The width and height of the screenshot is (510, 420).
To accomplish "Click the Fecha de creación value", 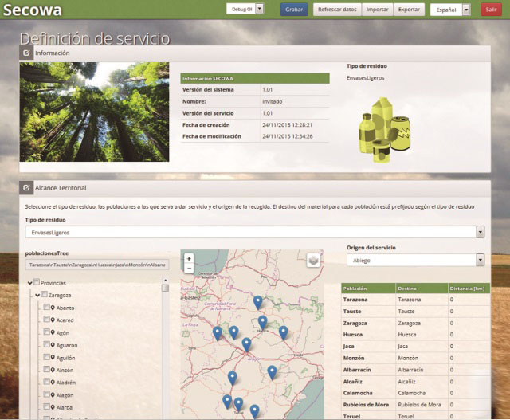I will click(x=287, y=125).
